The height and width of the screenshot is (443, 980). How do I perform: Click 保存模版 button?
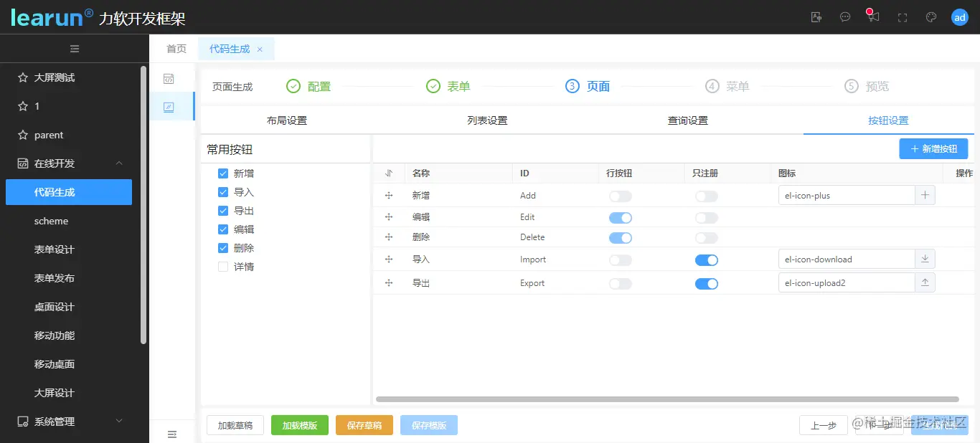pyautogui.click(x=429, y=425)
